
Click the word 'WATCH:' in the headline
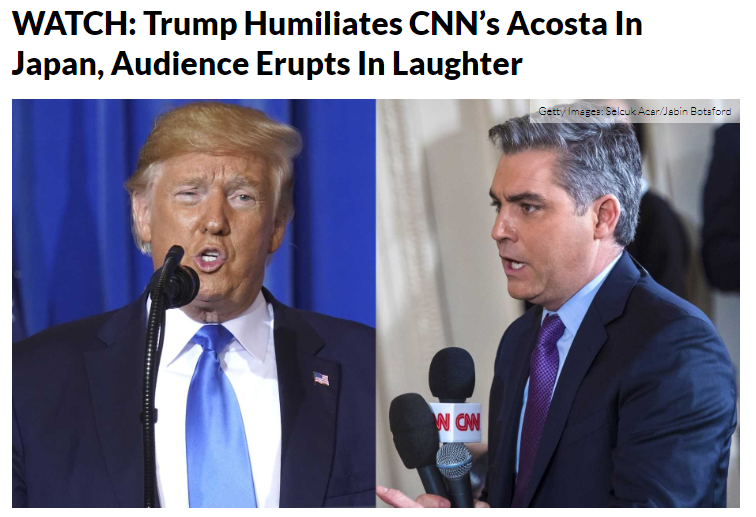(74, 23)
